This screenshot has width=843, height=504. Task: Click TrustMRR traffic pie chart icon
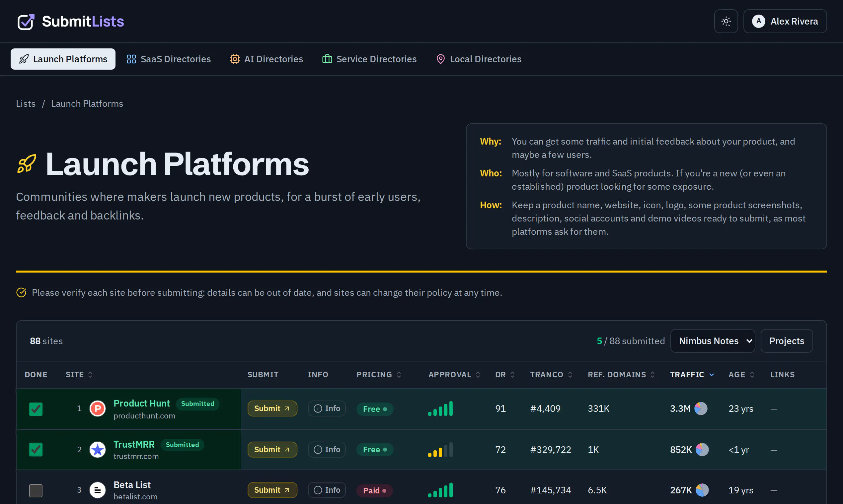[x=702, y=450]
